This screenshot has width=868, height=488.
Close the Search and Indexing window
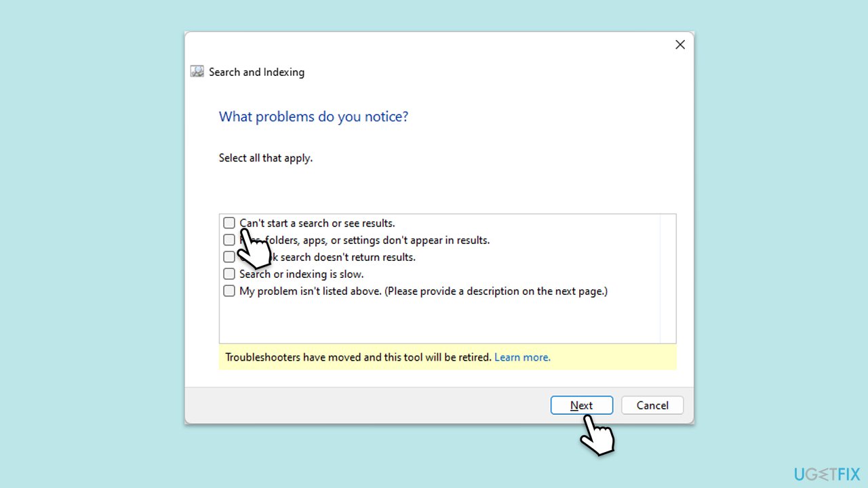tap(680, 45)
